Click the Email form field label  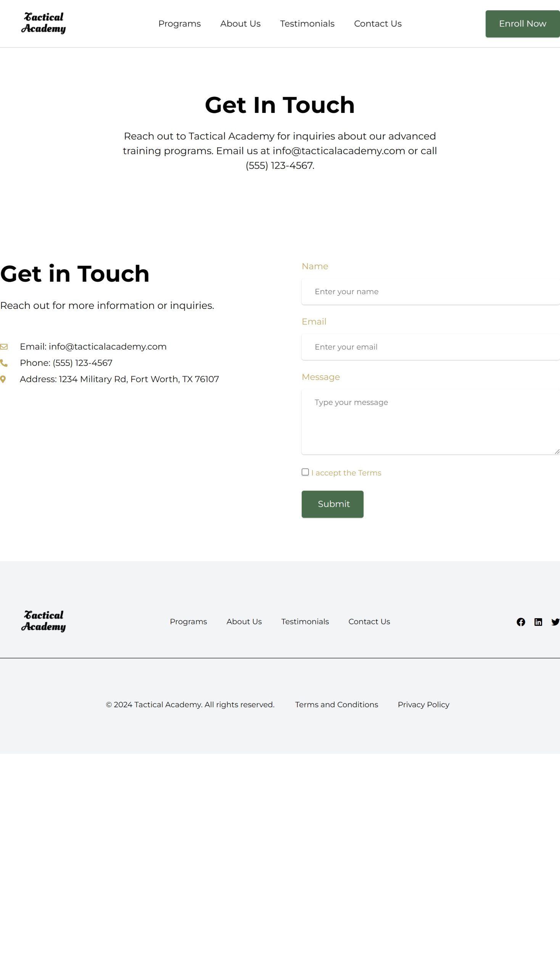click(314, 322)
